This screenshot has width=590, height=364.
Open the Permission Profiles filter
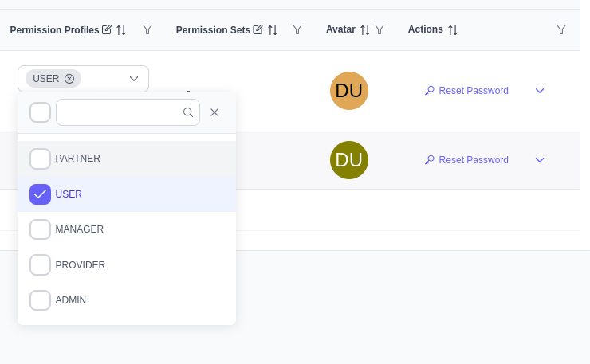tap(147, 29)
